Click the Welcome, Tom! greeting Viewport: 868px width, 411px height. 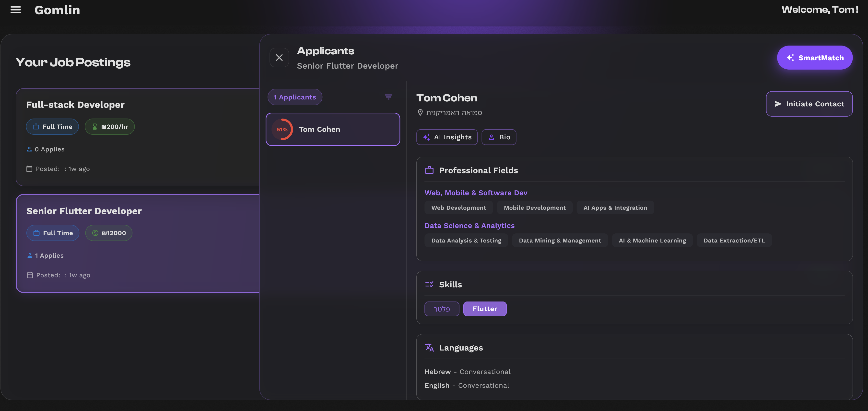click(x=820, y=10)
